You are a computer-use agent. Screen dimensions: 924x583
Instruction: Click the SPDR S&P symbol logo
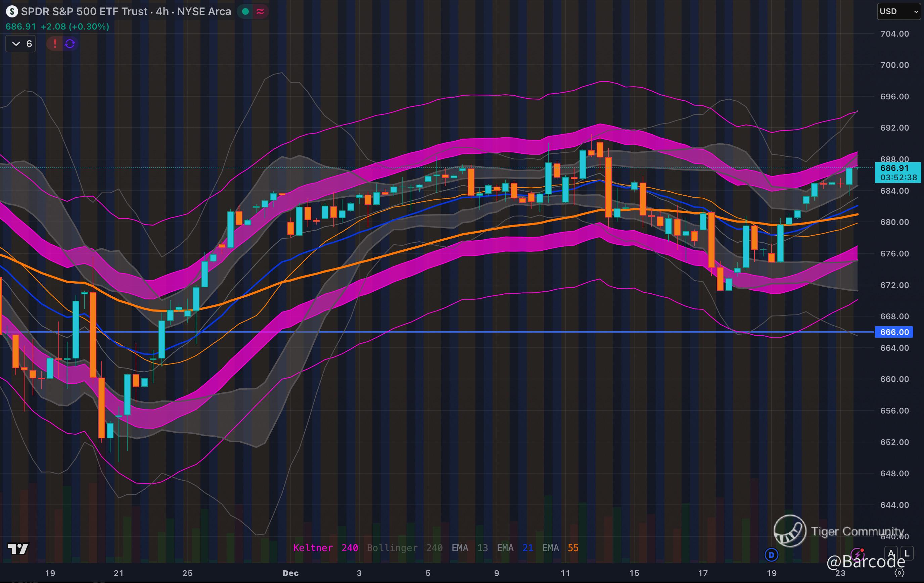click(12, 11)
